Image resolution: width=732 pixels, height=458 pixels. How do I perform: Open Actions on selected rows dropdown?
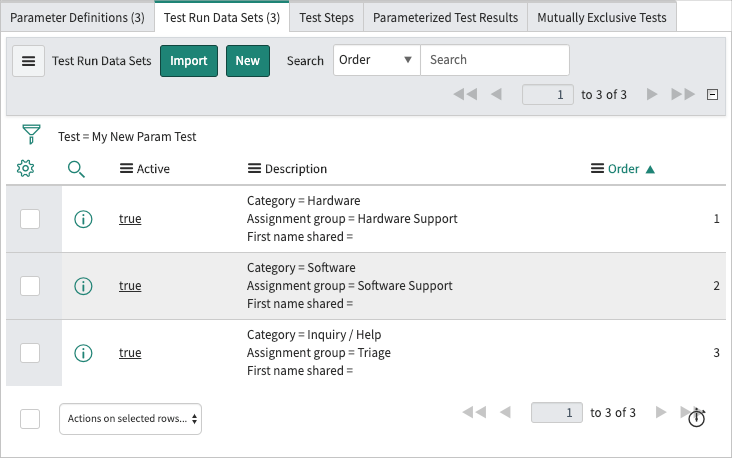click(x=130, y=419)
